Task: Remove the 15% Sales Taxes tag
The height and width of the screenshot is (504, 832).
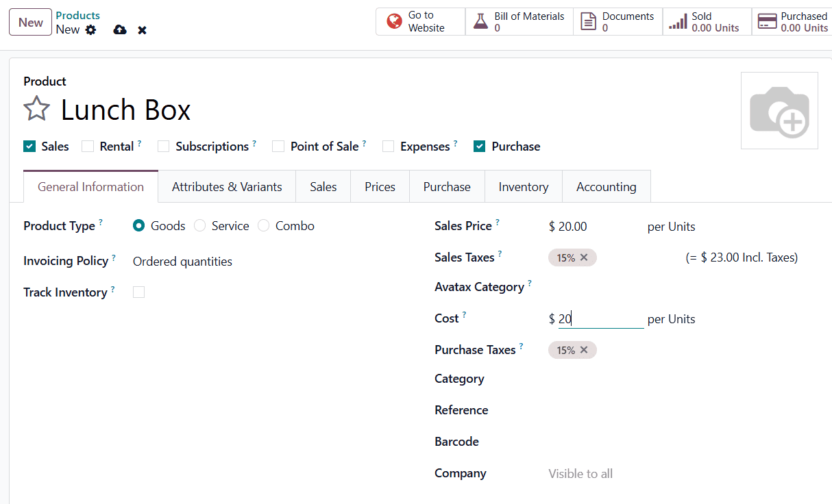Action: [x=584, y=257]
